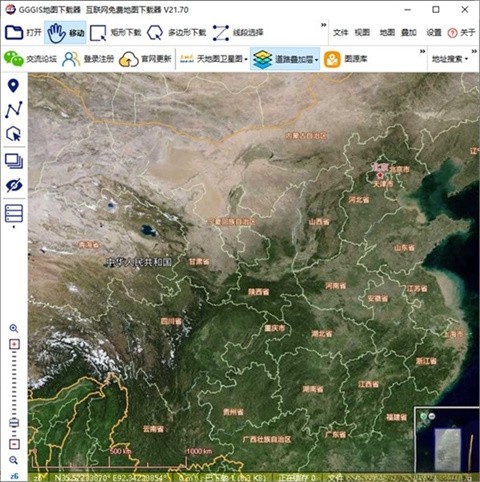Toggle the crossed-eye hide visibility icon
480x482 pixels.
(x=14, y=185)
